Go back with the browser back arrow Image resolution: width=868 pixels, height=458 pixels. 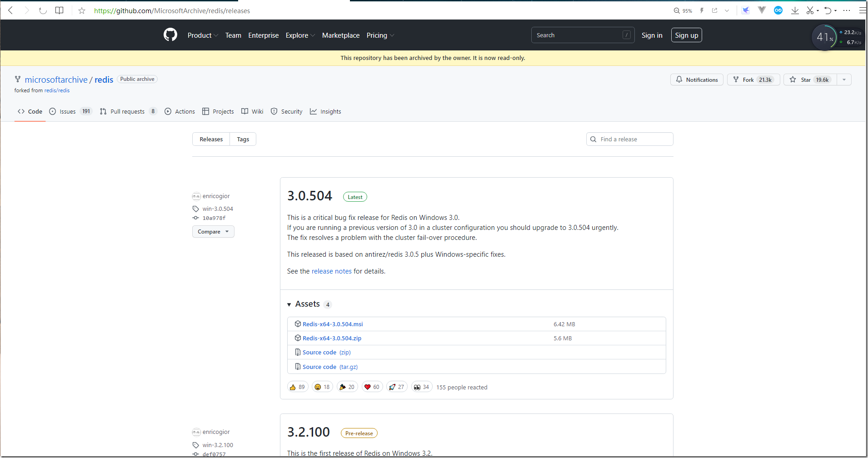click(x=10, y=10)
